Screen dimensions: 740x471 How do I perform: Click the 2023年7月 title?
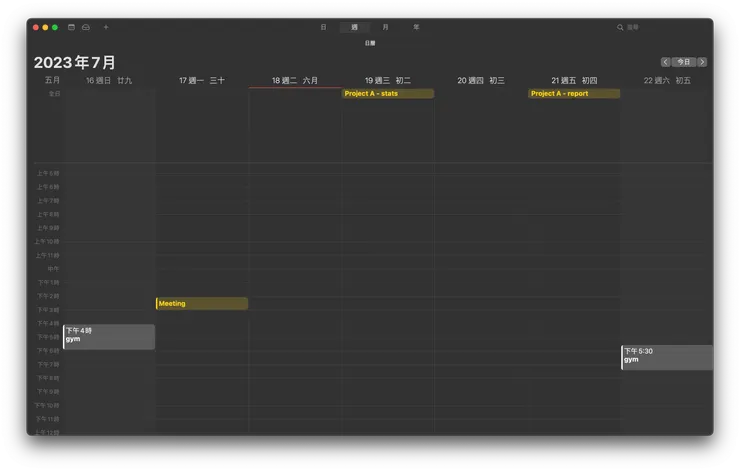click(75, 62)
